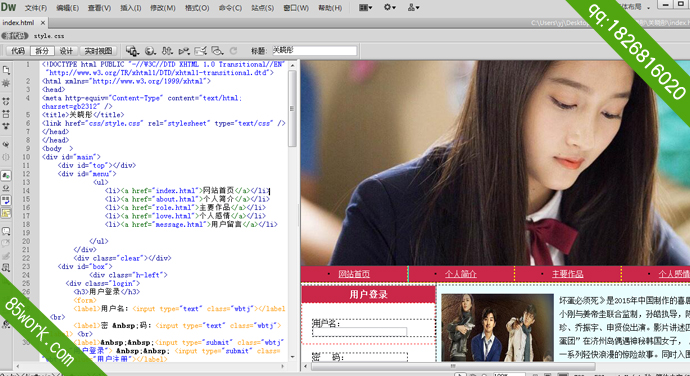
Task: Open the visual aids menu
Action: (x=217, y=51)
